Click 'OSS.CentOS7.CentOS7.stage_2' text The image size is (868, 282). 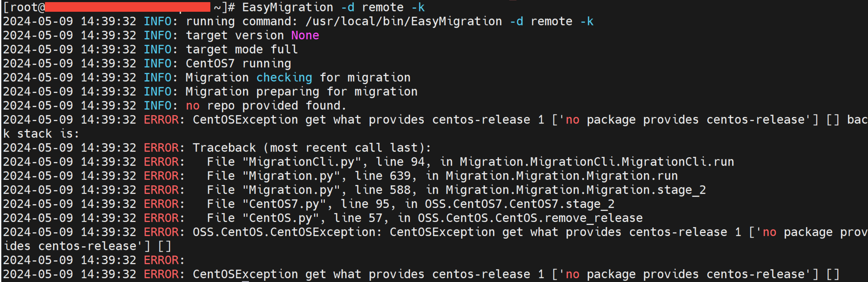(x=520, y=204)
